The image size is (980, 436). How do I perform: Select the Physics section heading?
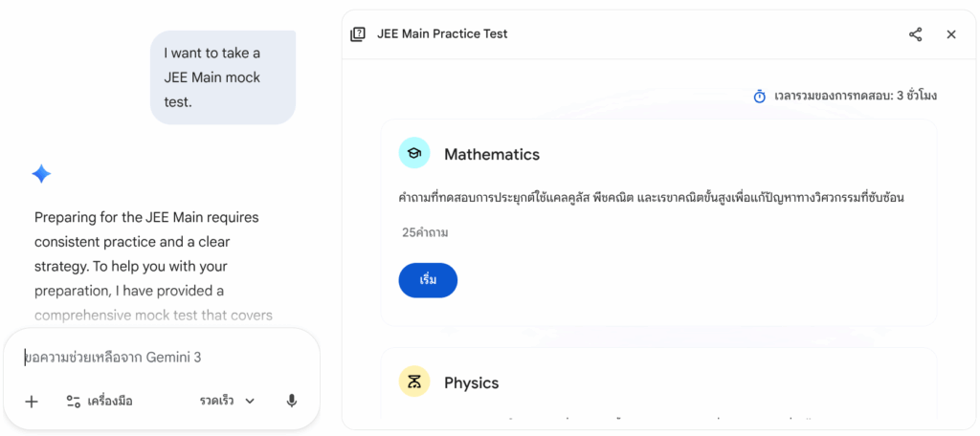471,382
